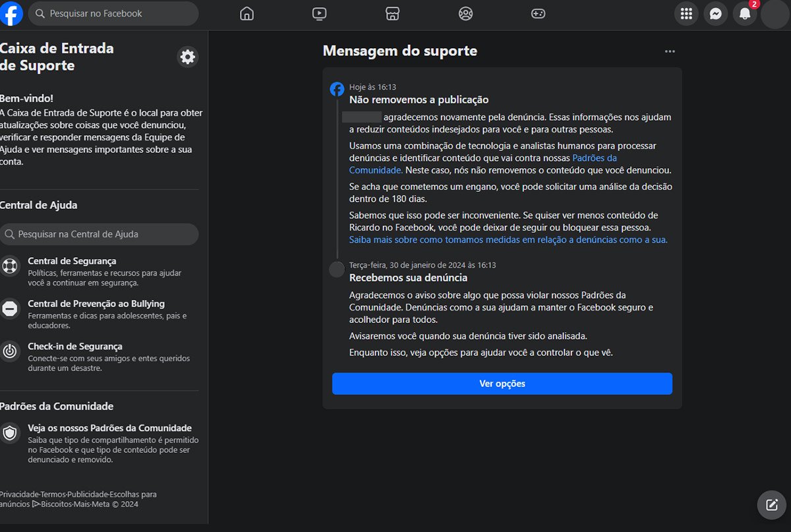Open the Central de Prevenção ao Bullying link
This screenshot has height=532, width=791.
(96, 304)
